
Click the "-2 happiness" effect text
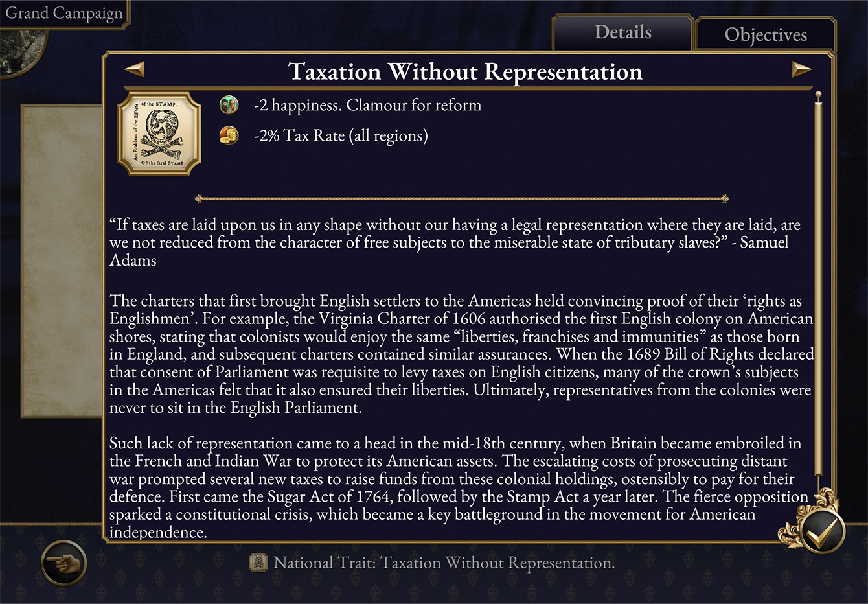coord(367,105)
